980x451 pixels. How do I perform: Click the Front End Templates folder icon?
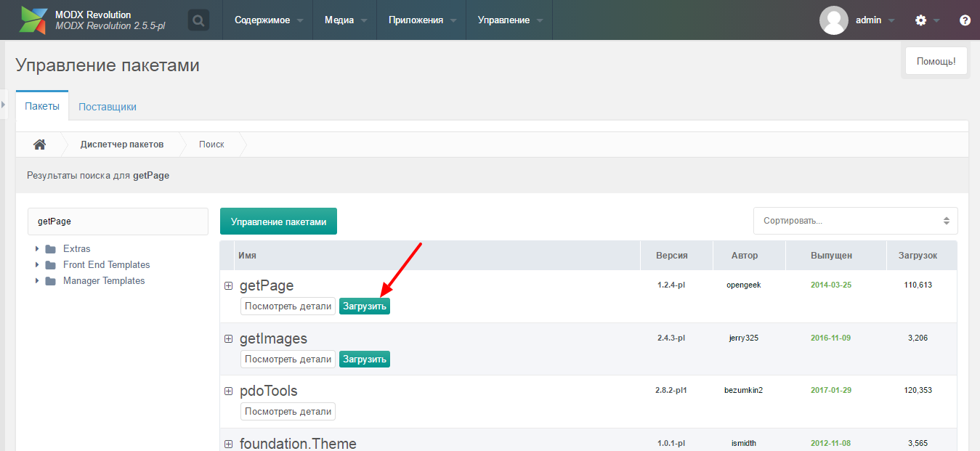point(50,265)
